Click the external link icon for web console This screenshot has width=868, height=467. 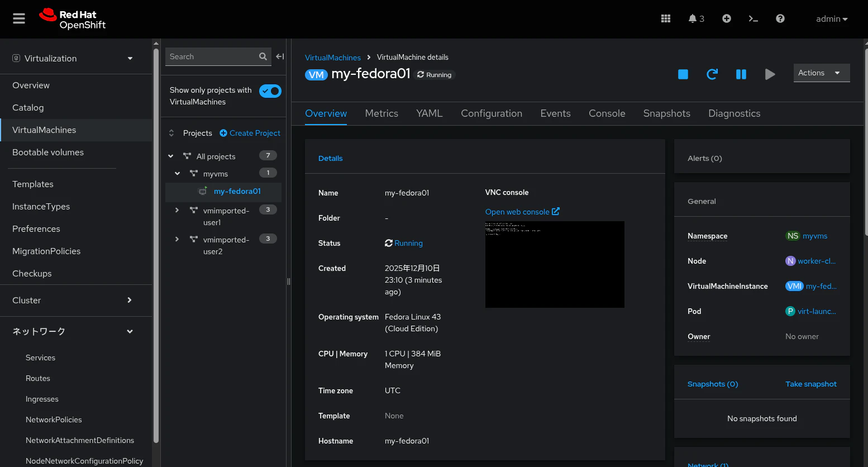click(x=556, y=212)
